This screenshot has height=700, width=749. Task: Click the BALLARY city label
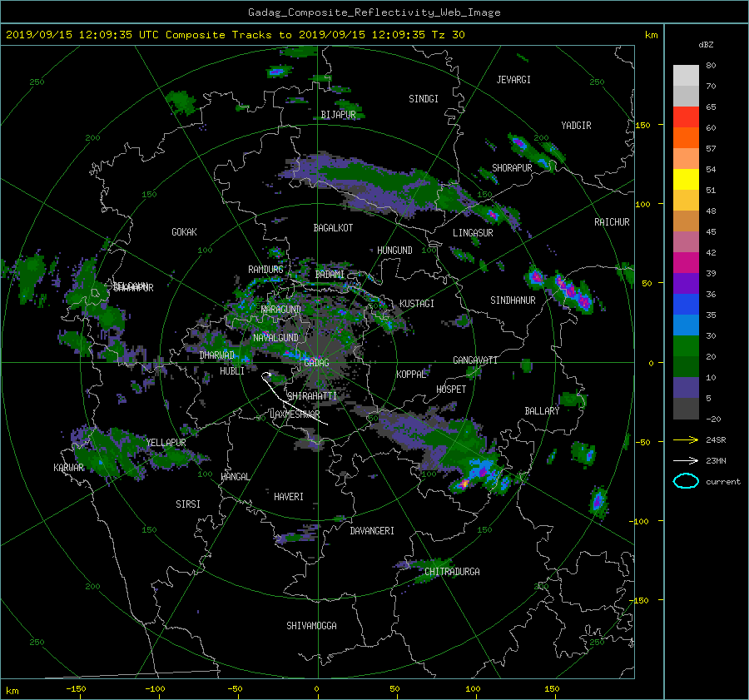[542, 411]
